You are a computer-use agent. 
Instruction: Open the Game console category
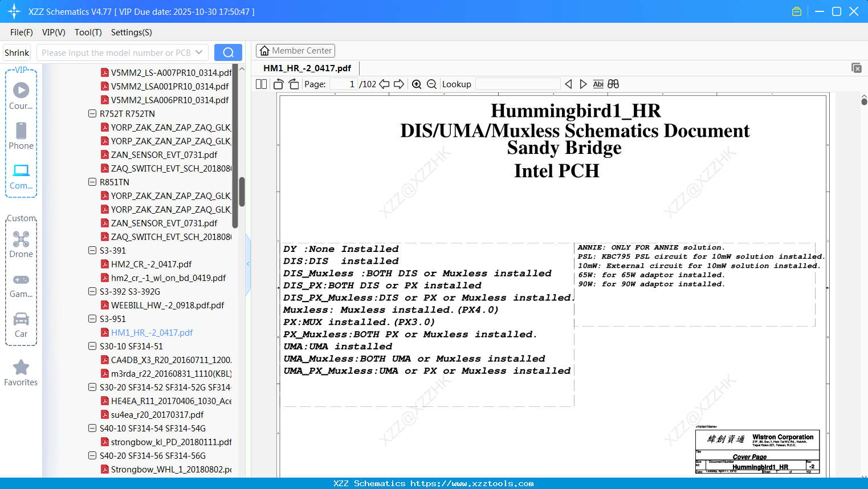coord(21,285)
